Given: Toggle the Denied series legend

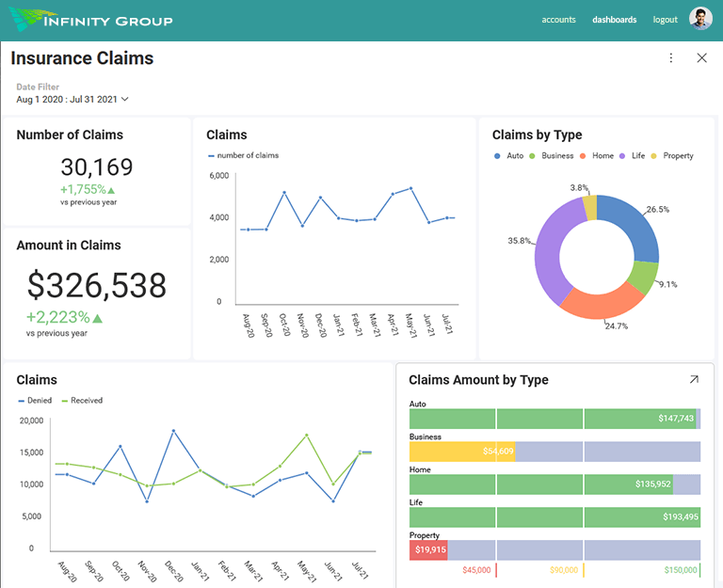Looking at the screenshot, I should pos(35,401).
